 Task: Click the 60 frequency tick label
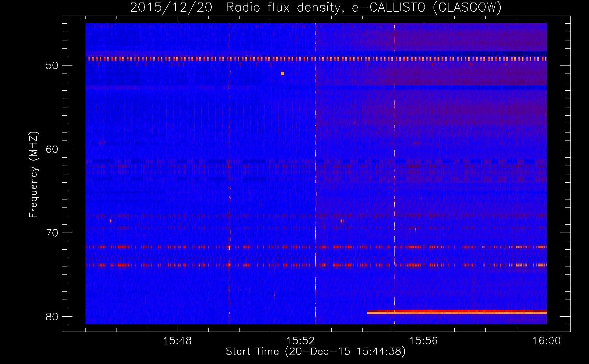point(52,149)
